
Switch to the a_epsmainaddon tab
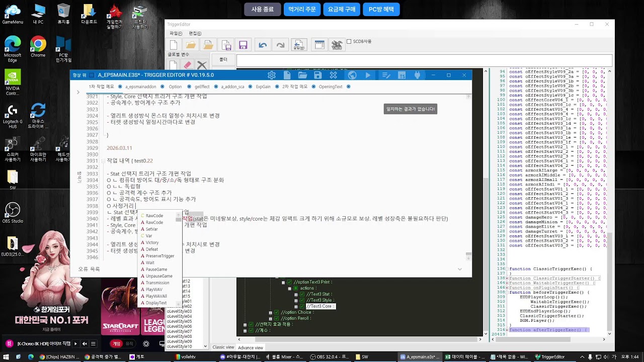(141, 86)
